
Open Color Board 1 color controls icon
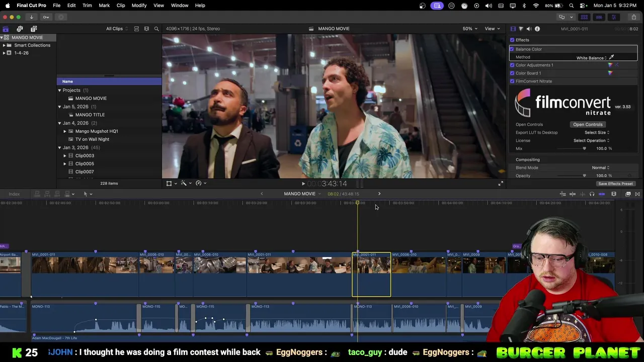point(610,73)
